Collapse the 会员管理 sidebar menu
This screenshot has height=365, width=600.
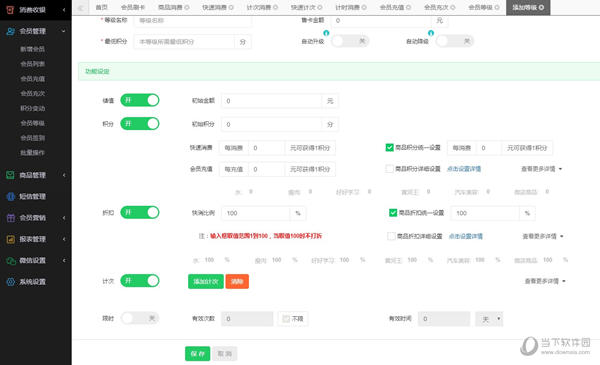point(64,31)
